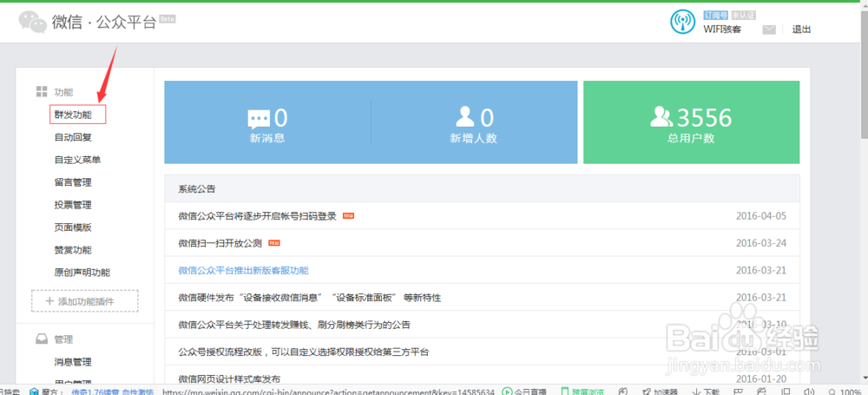This screenshot has width=868, height=395.
Task: Click the 100% zoom magnifier in the status bar
Action: (831, 392)
